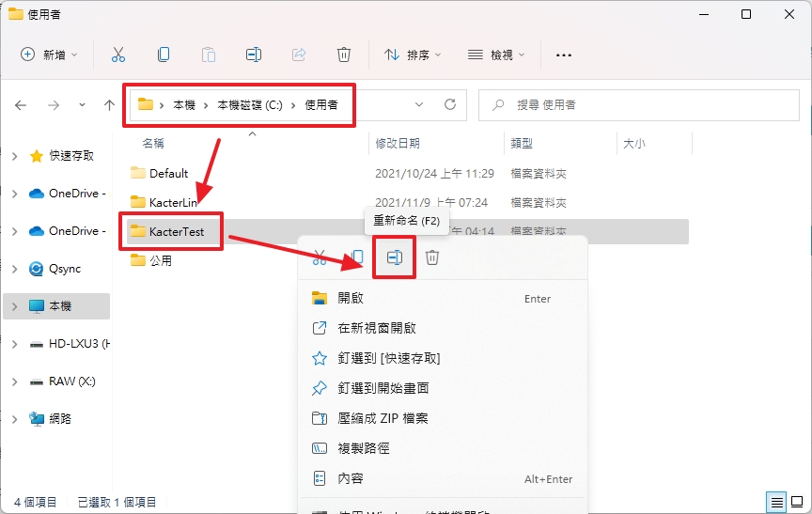
Task: Click the Cut scissors icon in the context menu
Action: pyautogui.click(x=320, y=257)
